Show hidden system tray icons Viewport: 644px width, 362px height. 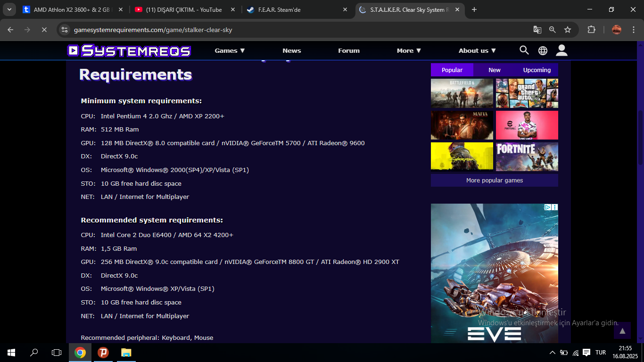click(x=553, y=353)
